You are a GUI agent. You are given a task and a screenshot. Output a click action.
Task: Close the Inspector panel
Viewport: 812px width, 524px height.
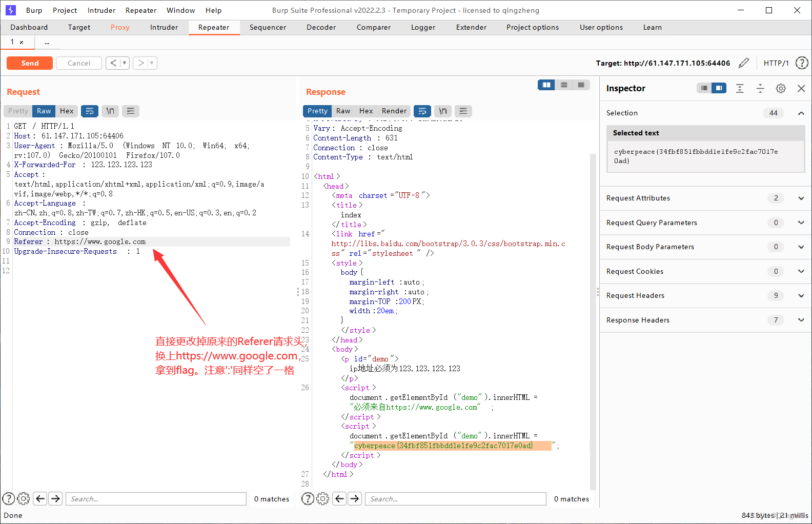click(x=801, y=88)
